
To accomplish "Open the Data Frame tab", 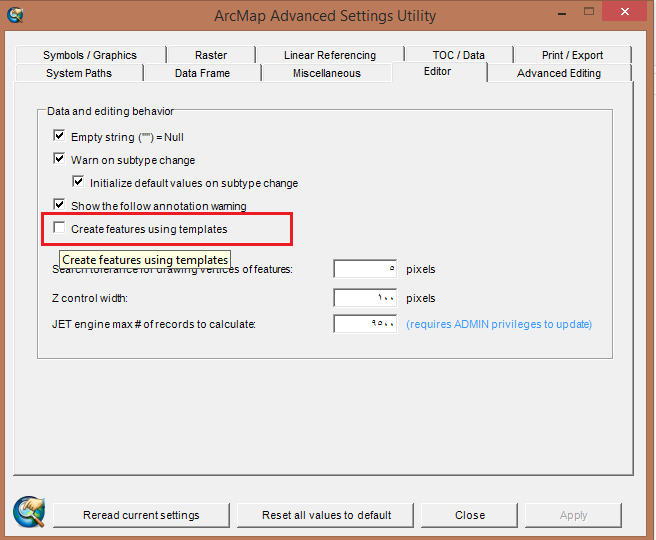I will click(202, 73).
